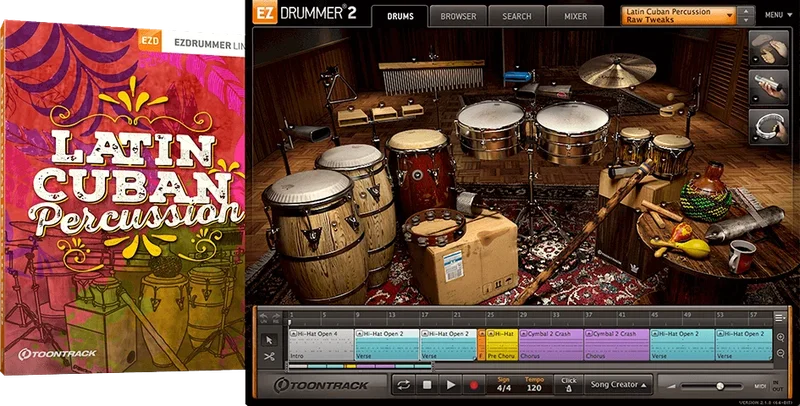
Task: Open the Intro block's menu icon
Action: point(292,334)
